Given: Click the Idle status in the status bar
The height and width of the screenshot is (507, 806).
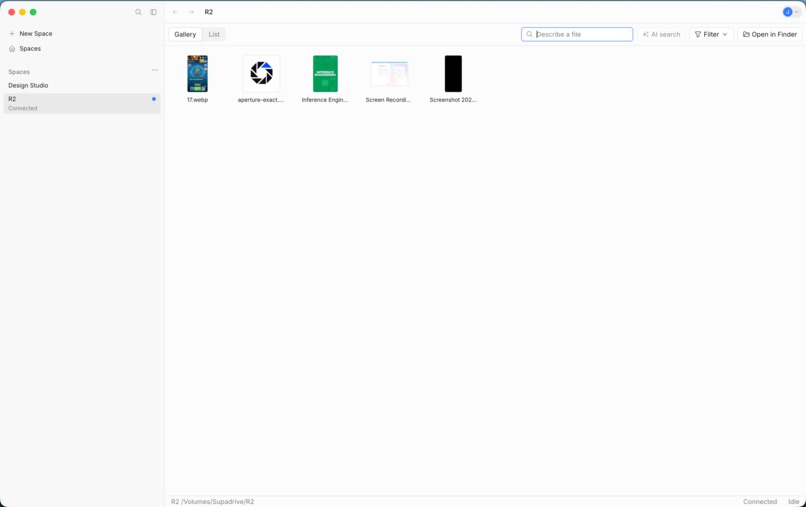Looking at the screenshot, I should click(x=794, y=501).
